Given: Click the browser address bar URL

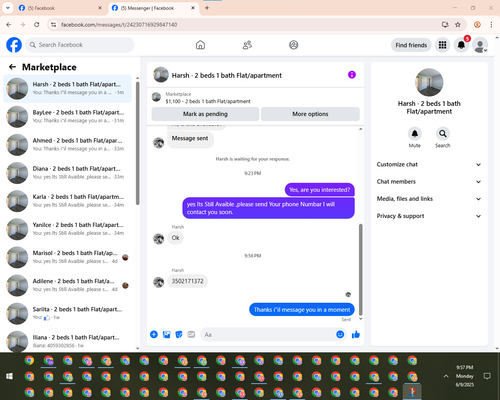Looking at the screenshot, I should click(x=119, y=25).
